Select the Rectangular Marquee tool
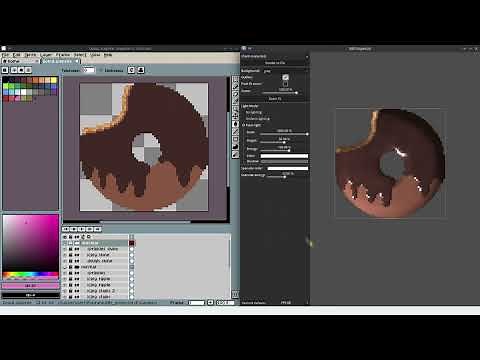Screen dimensions: 480x360 [235, 79]
